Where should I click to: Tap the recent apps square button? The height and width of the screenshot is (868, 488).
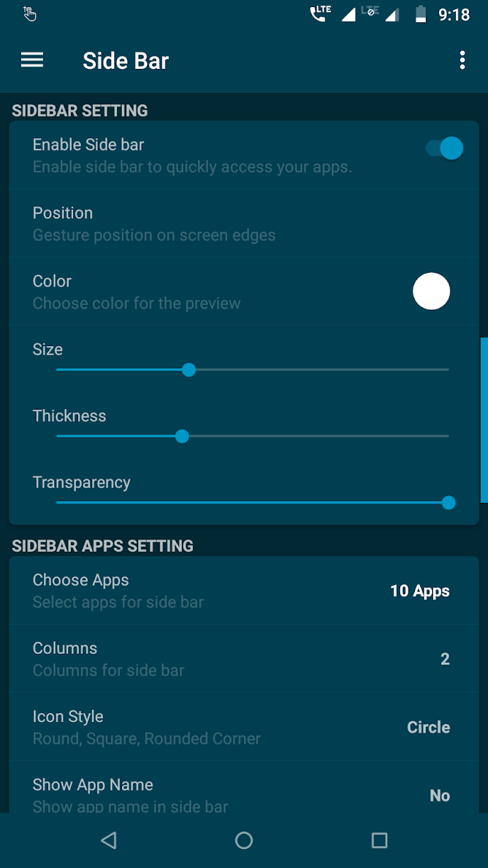click(379, 840)
